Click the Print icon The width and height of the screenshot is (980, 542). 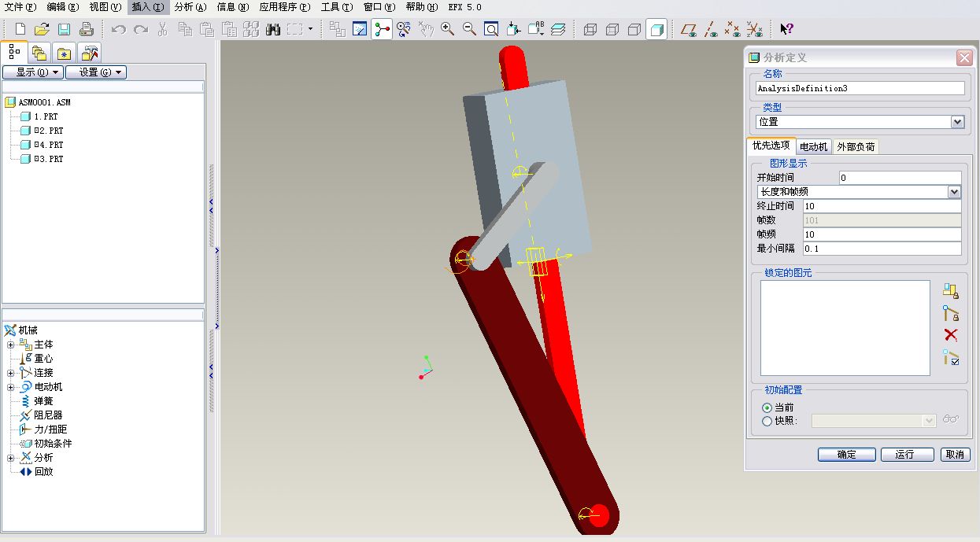tap(87, 30)
